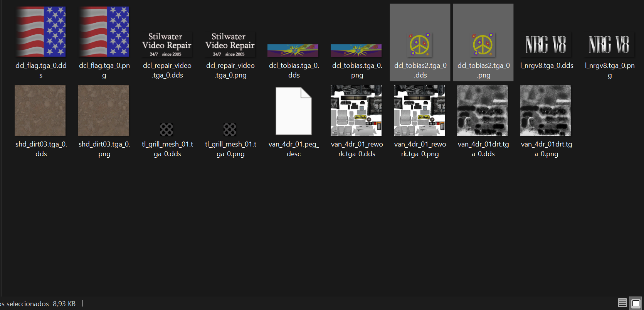The width and height of the screenshot is (644, 310).
Task: Click the dcl_tobias2.tga_0.png file name
Action: 484,70
